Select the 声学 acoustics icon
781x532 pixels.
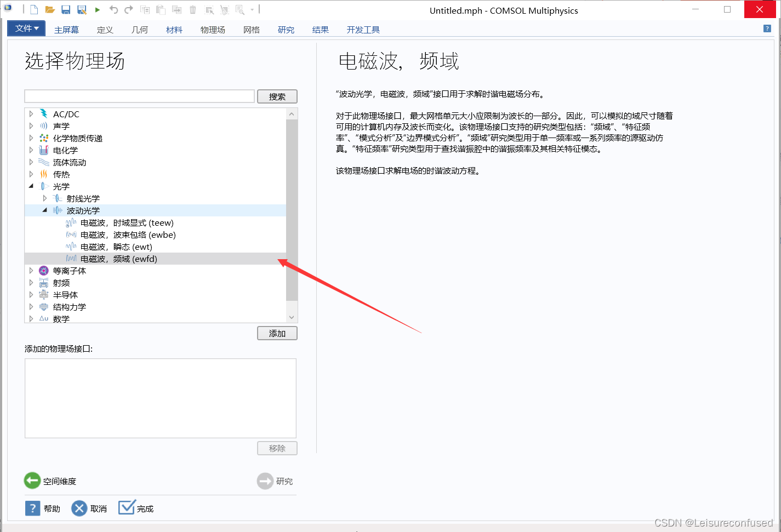44,126
